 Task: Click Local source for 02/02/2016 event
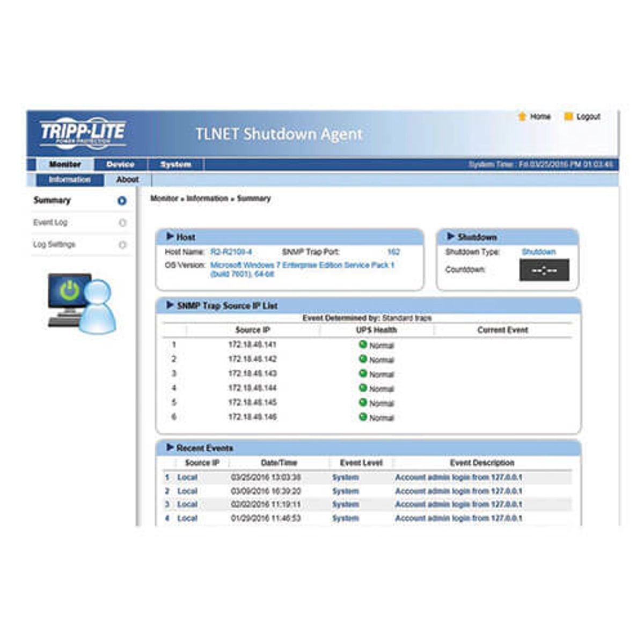tap(187, 504)
